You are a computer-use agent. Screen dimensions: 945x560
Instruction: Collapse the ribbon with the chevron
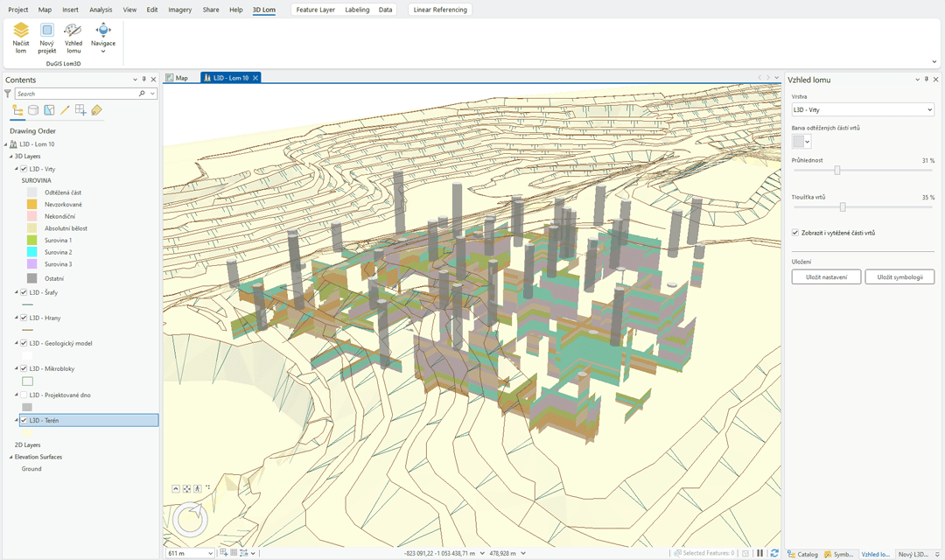click(934, 61)
